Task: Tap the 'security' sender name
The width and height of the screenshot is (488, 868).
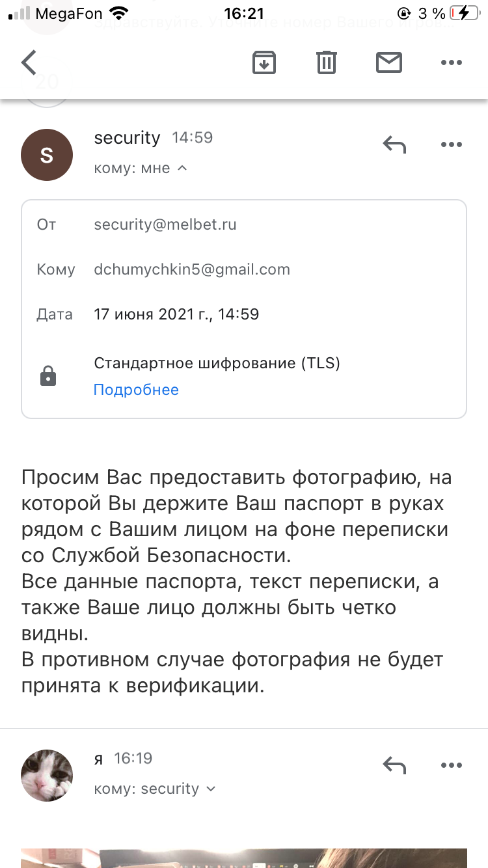Action: (x=127, y=138)
